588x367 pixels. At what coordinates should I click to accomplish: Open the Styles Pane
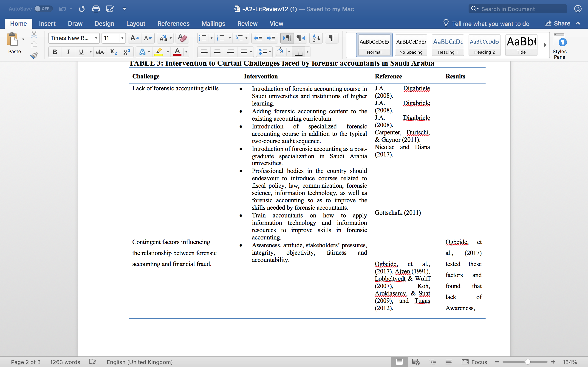coord(559,46)
